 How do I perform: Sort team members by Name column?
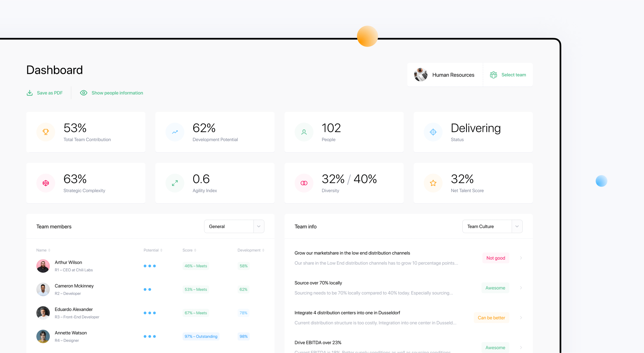click(x=43, y=250)
